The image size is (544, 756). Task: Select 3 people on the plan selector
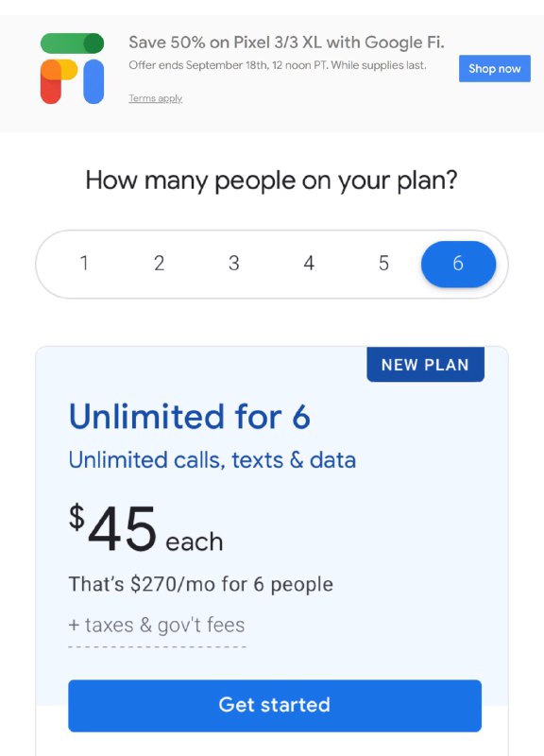pyautogui.click(x=234, y=264)
